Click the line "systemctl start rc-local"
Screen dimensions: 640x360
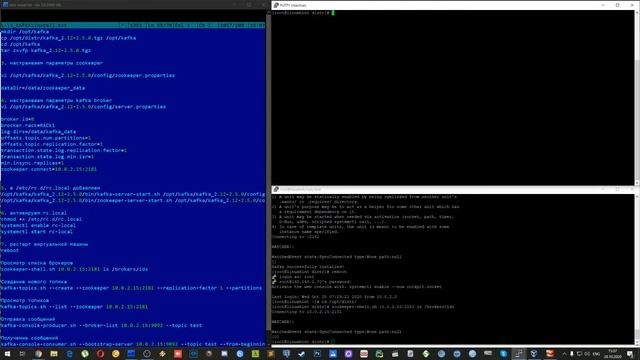click(x=37, y=231)
